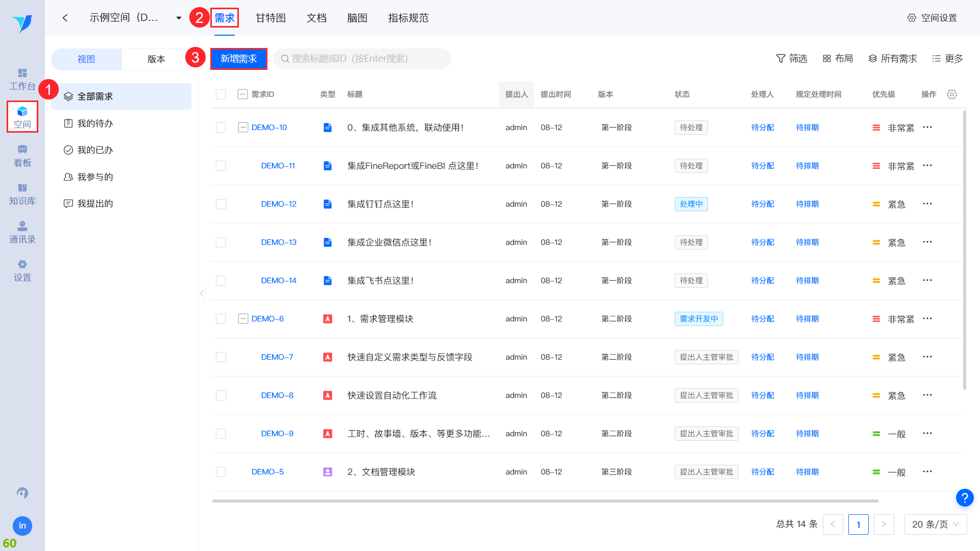Switch to the 甘特图 tab
Image resolution: width=980 pixels, height=551 pixels.
tap(271, 18)
